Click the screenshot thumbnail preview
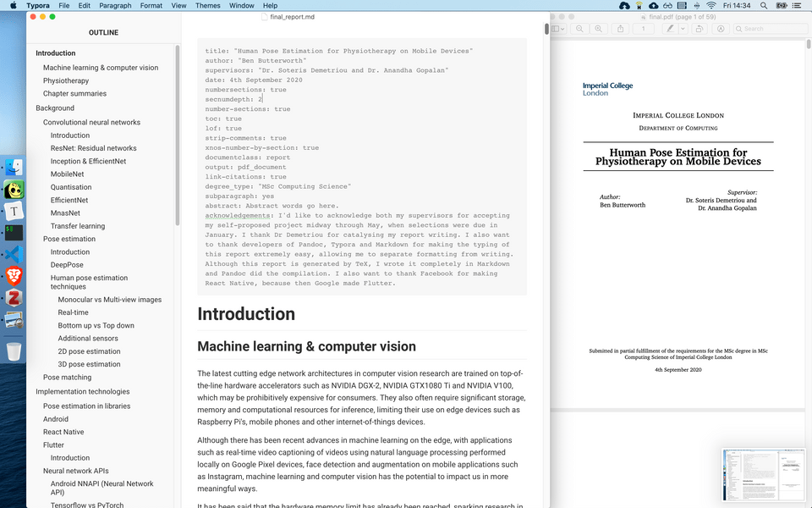Viewport: 812px width, 508px height. click(765, 474)
